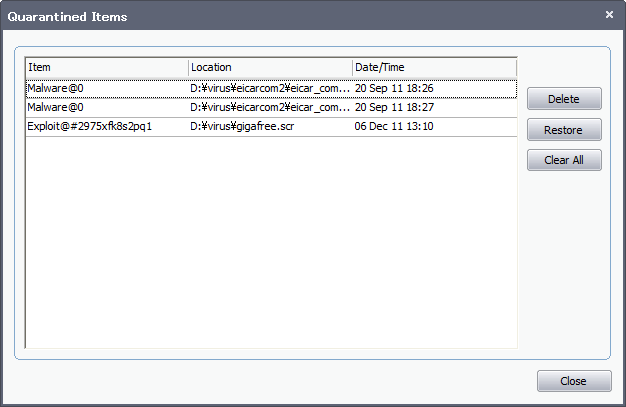Close the Quarantined Items dialog with X
This screenshot has height=407, width=626.
point(609,15)
